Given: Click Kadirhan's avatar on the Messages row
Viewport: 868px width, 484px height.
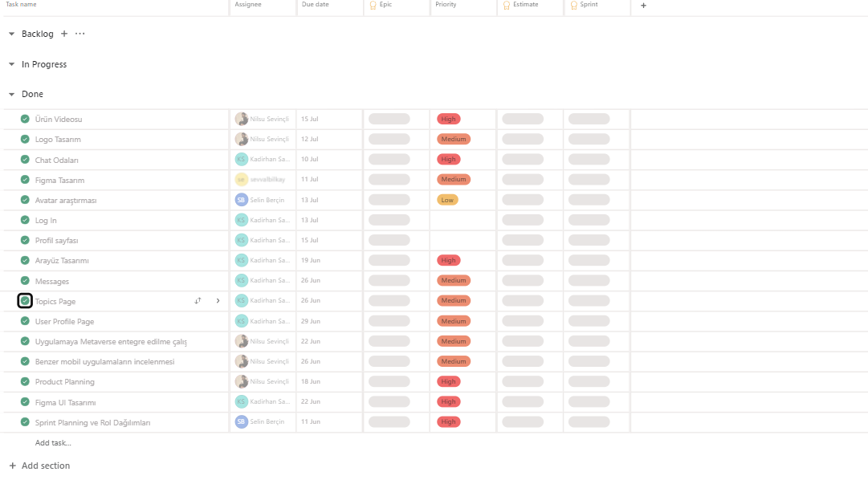Looking at the screenshot, I should click(x=240, y=280).
